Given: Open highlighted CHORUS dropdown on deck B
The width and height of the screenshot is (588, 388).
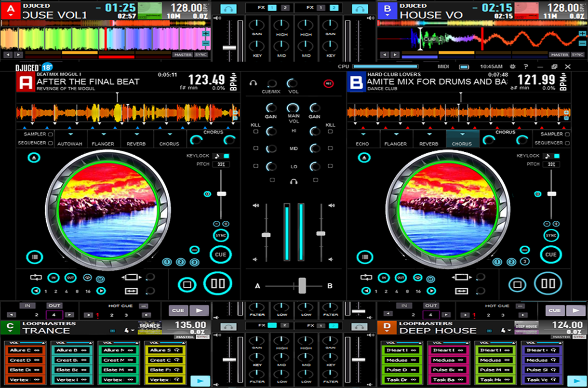Looking at the screenshot, I should click(x=462, y=134).
